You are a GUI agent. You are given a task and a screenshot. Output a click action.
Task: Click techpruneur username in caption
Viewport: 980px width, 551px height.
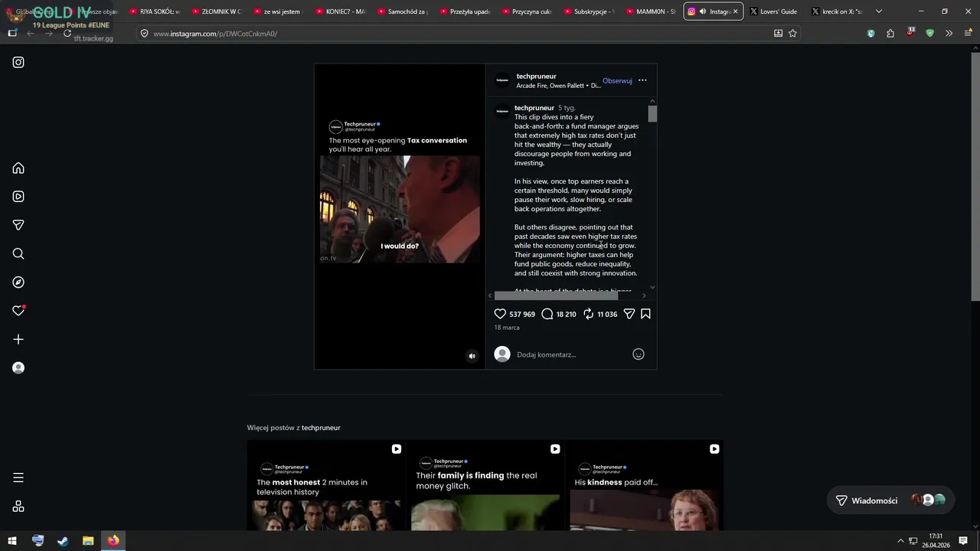(x=534, y=108)
